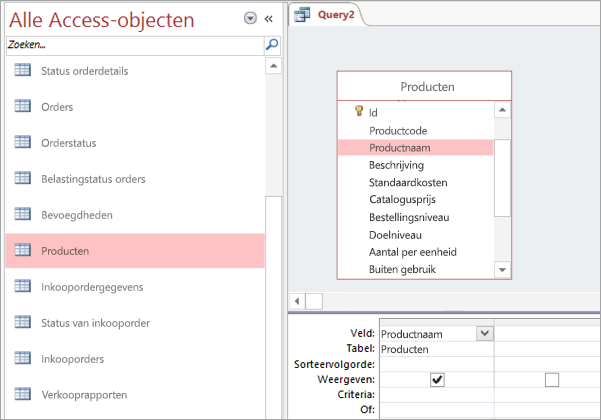Click the table icon beside Inkooporders
Screen dimensions: 601x420
point(23,358)
